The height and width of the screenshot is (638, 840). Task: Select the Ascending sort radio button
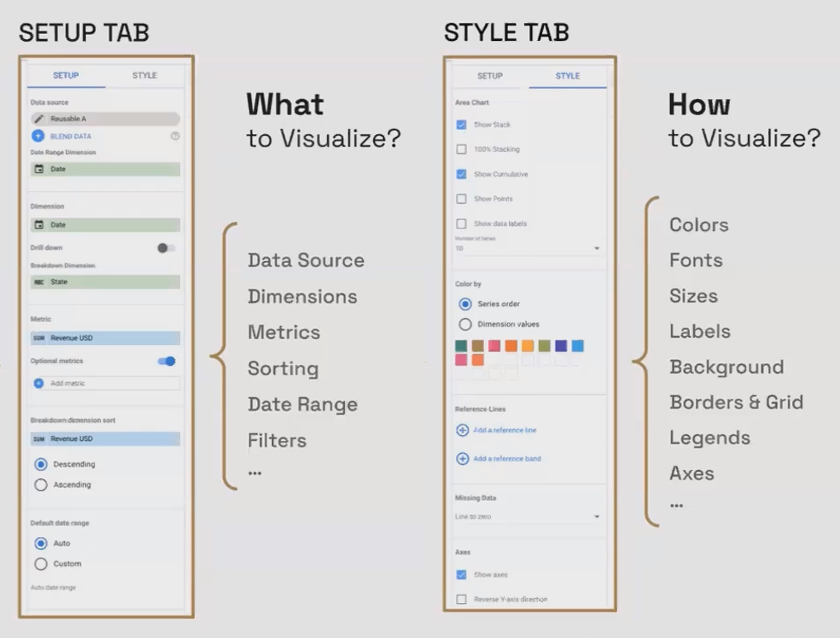pyautogui.click(x=41, y=485)
